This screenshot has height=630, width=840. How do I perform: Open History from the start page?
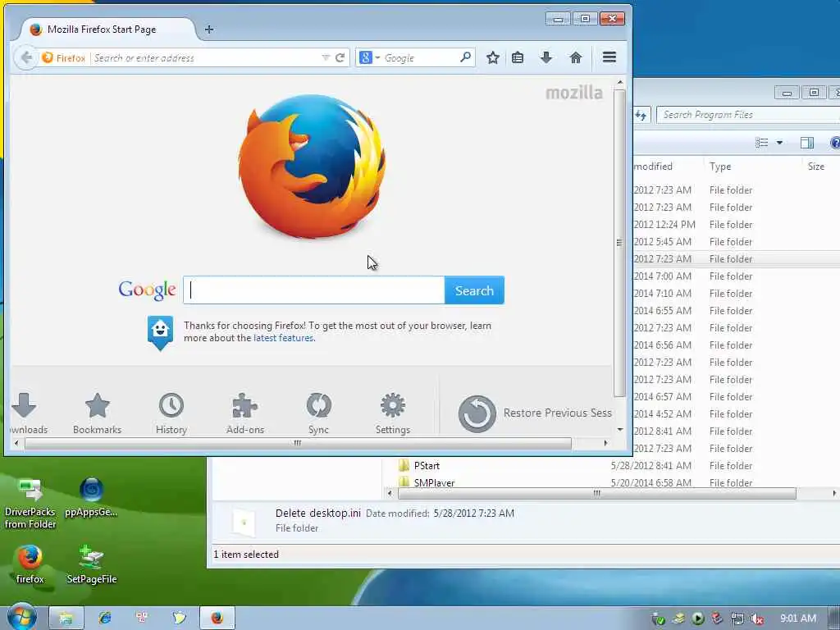click(x=171, y=413)
